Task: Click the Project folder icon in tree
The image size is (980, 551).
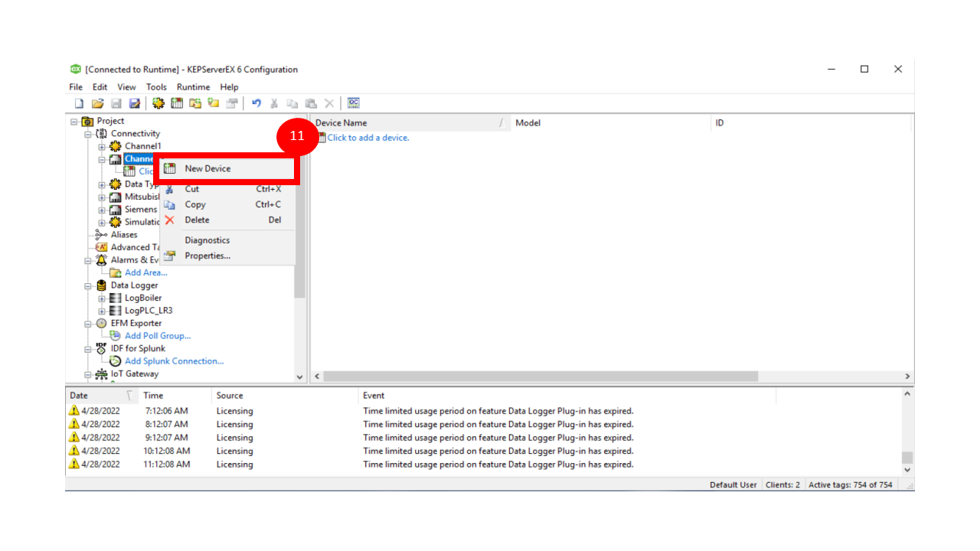Action: point(87,121)
